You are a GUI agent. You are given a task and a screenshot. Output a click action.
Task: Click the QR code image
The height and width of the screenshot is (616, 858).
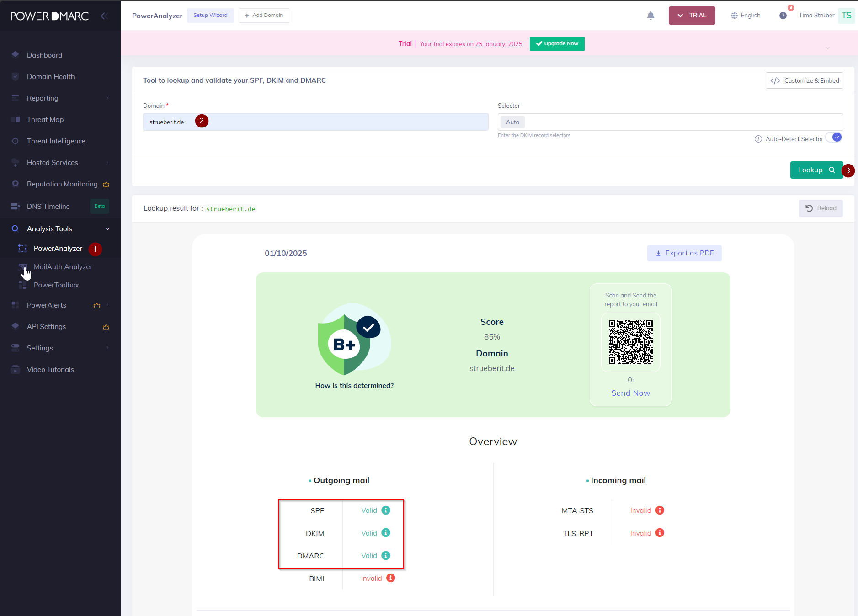630,342
